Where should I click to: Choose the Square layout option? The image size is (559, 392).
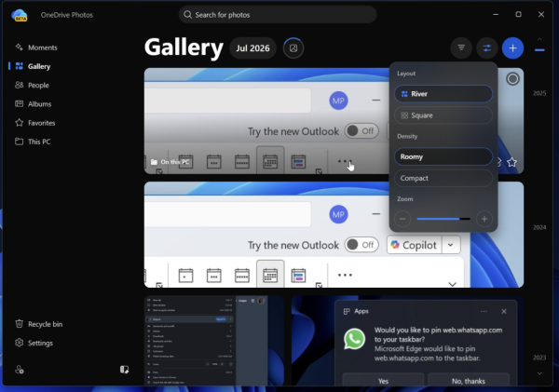(x=443, y=115)
